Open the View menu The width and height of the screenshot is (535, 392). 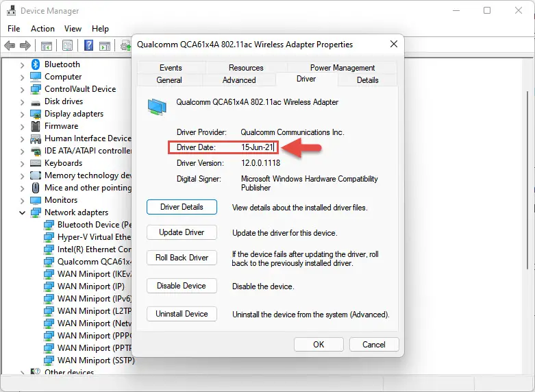pos(73,29)
